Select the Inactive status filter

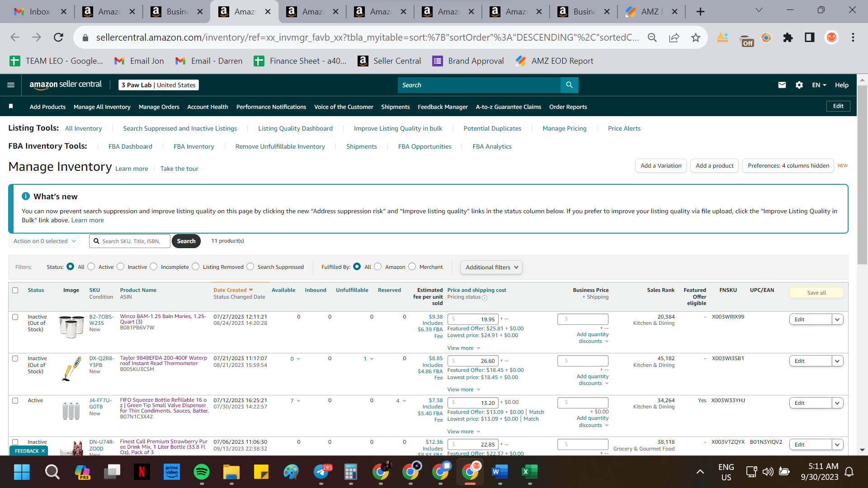tap(121, 267)
